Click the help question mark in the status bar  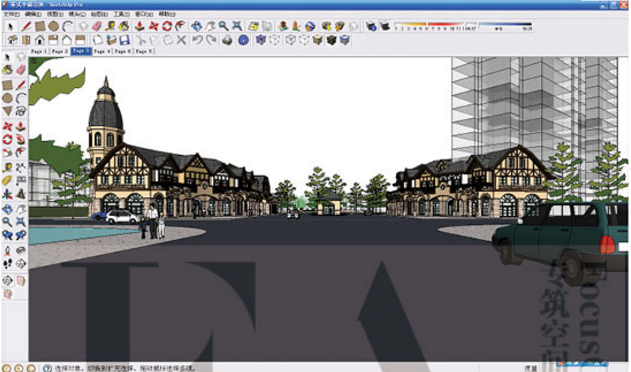coord(47,368)
